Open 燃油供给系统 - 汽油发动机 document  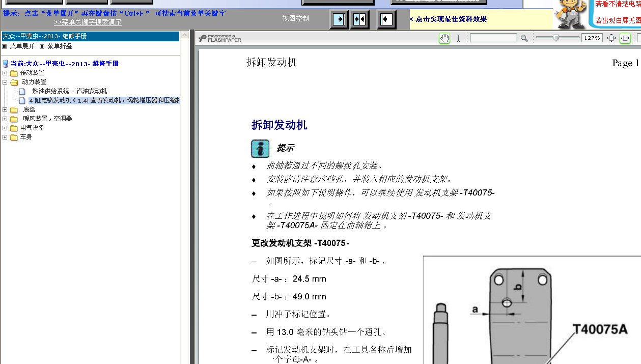click(x=69, y=91)
